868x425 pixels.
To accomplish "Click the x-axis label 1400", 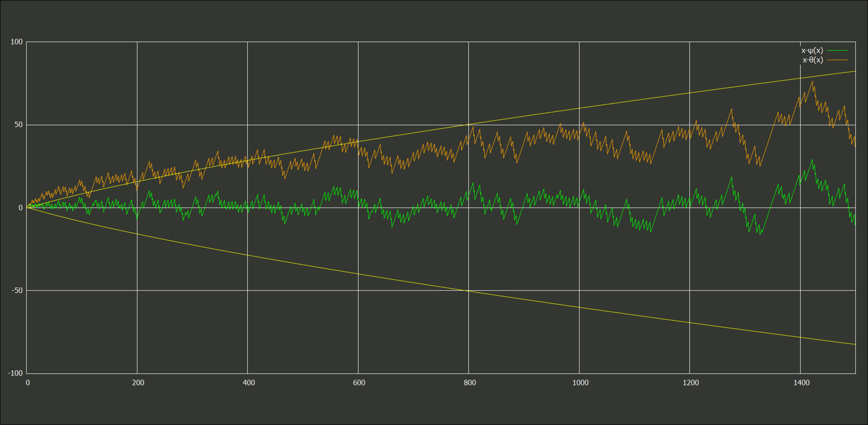I will coord(801,383).
